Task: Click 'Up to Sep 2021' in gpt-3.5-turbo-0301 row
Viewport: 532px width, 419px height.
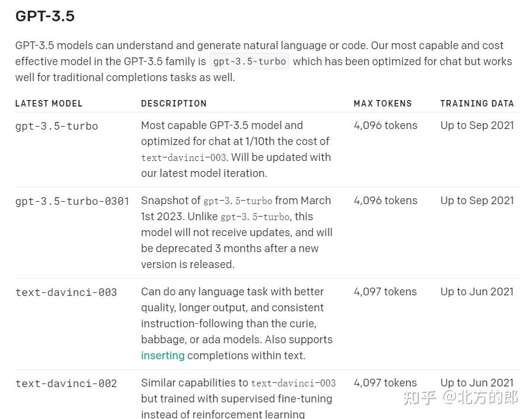Action: point(477,200)
